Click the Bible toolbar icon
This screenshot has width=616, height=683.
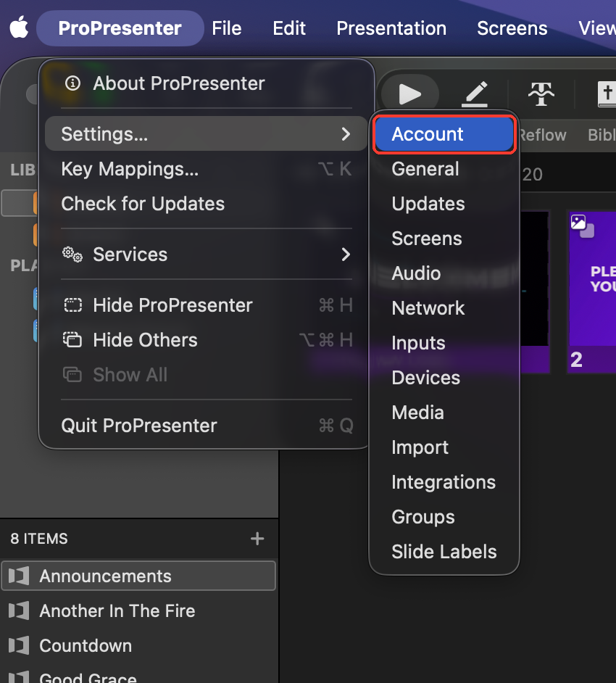[607, 94]
